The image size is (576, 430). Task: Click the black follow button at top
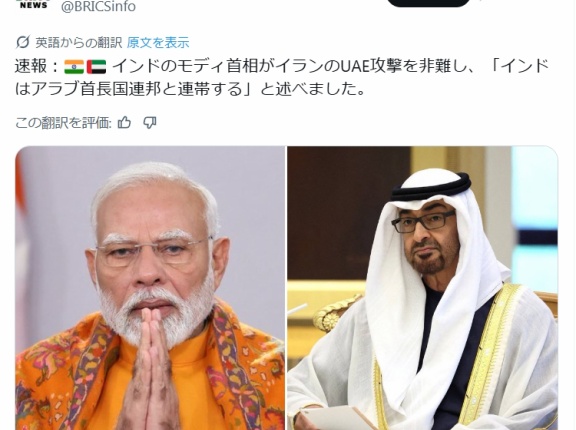(x=424, y=3)
